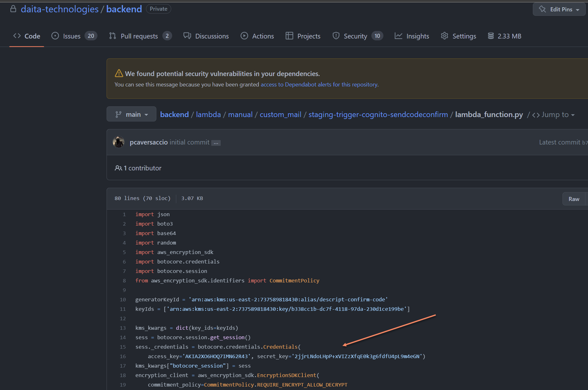The height and width of the screenshot is (390, 588).
Task: Click the Security shield icon
Action: pos(336,36)
